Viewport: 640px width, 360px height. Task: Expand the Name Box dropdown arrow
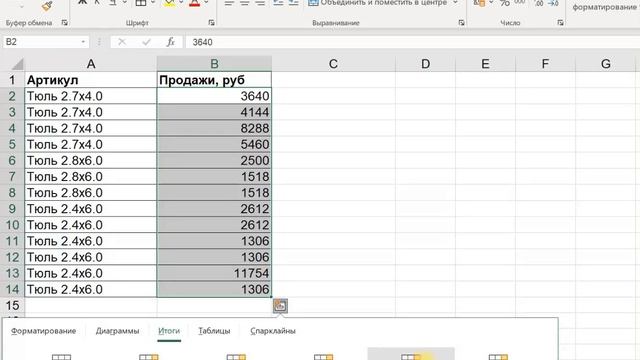(x=83, y=42)
